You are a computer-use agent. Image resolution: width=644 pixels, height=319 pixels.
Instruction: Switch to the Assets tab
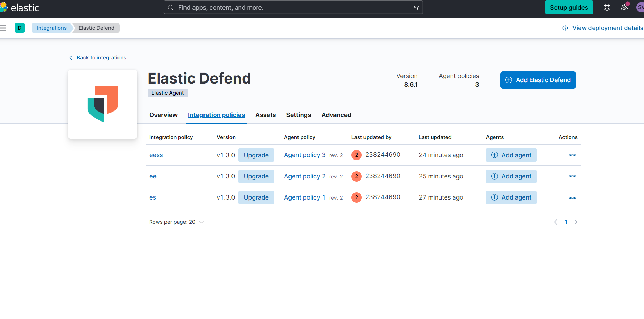tap(265, 115)
